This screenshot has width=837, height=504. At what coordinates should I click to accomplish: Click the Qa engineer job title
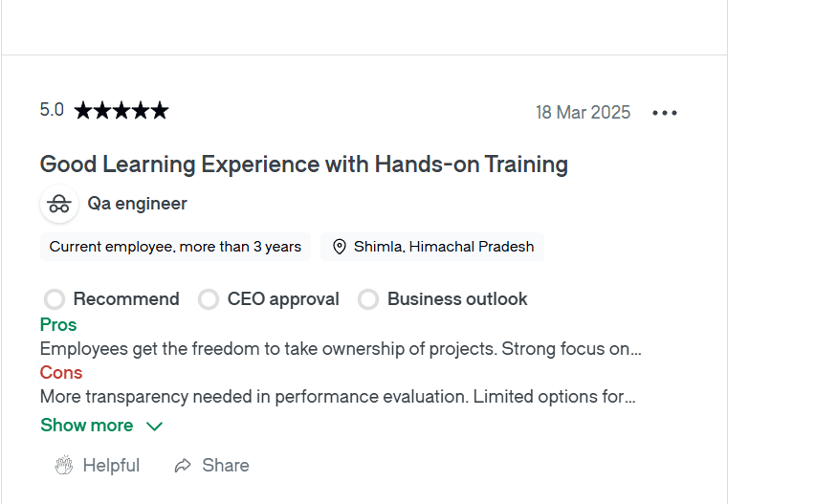click(x=137, y=204)
